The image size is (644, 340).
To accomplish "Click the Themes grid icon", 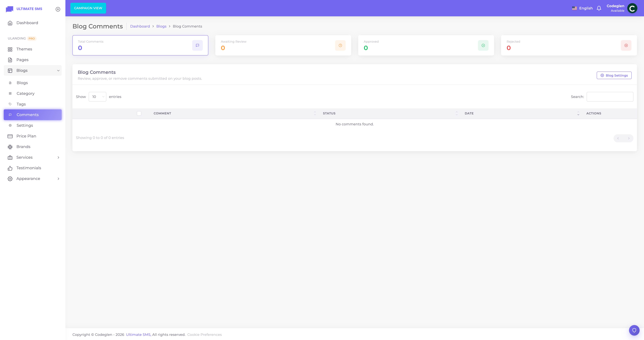I will coord(10,49).
